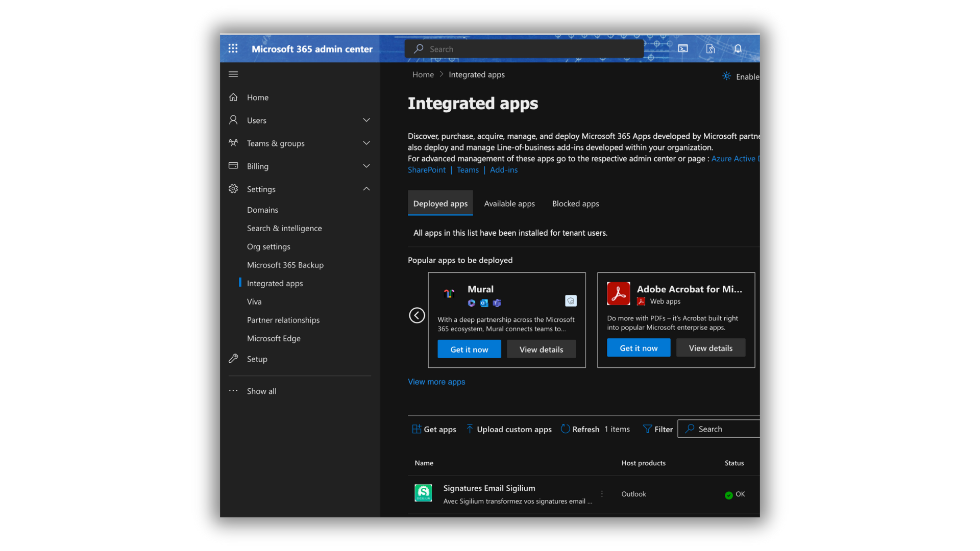Screen dimensions: 980x551
Task: Switch to the Blocked apps tab
Action: point(575,204)
